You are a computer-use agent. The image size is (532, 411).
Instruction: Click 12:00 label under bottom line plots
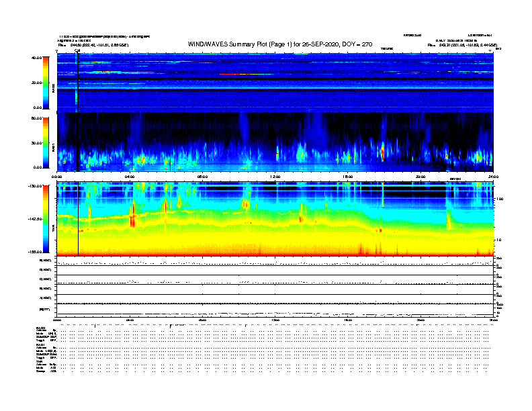[275, 320]
